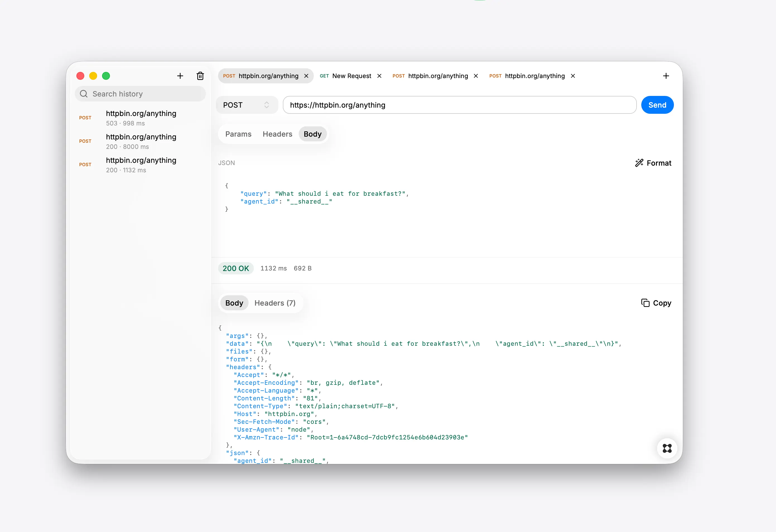Screen dimensions: 776x532
Task: Open history entry with 200 · 1132 ms
Action: pos(140,165)
